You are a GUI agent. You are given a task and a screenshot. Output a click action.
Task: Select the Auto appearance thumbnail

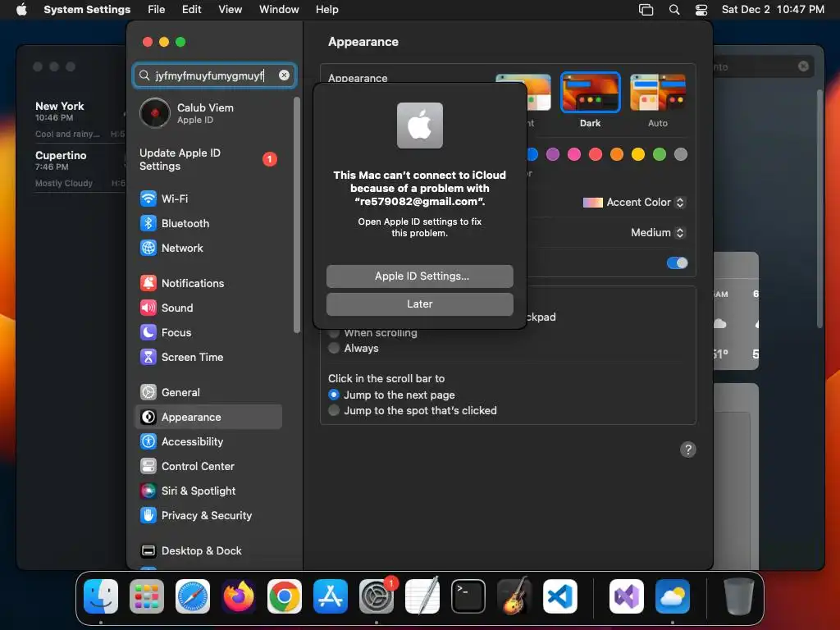[658, 93]
